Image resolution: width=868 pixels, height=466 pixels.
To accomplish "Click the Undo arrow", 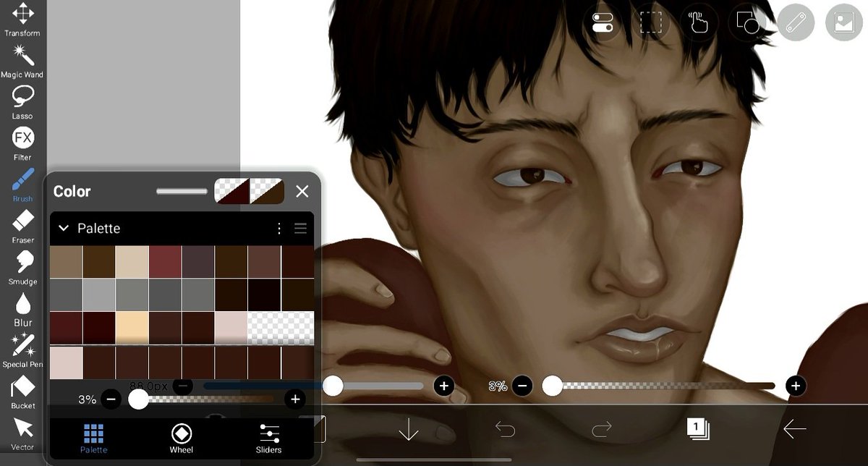I will click(x=505, y=430).
